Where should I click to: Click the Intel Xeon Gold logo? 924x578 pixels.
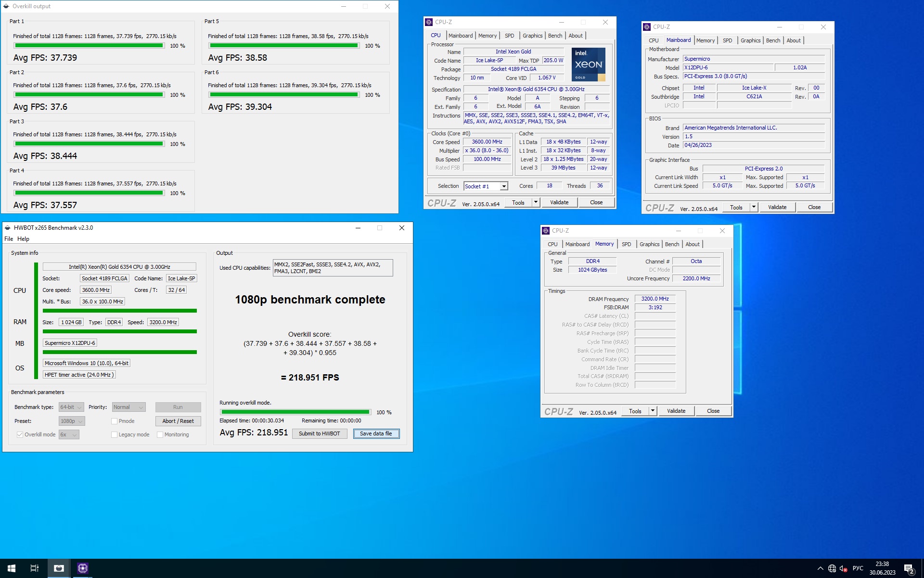click(x=588, y=65)
